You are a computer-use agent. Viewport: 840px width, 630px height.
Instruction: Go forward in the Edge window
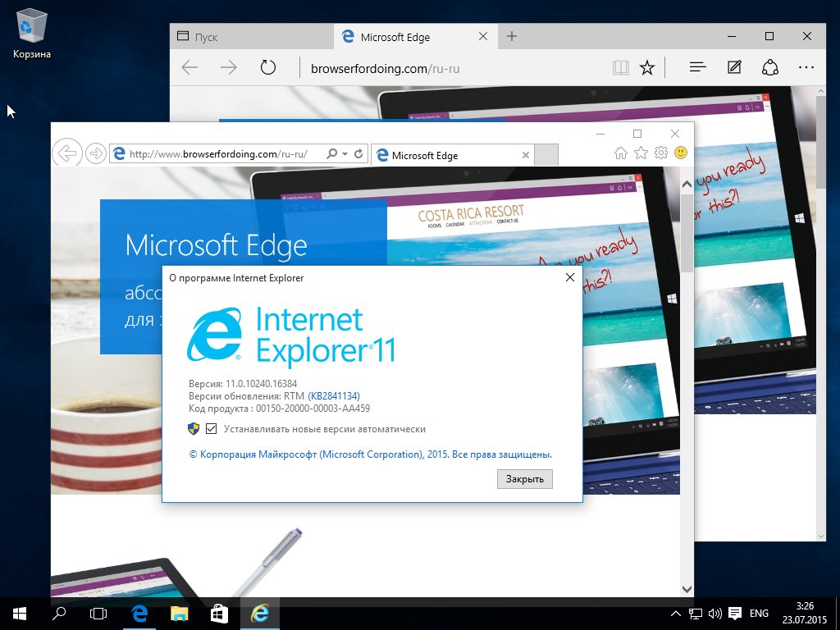tap(229, 68)
